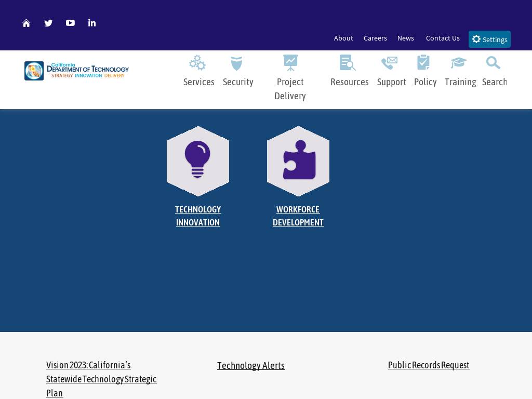Open the Public Records Request link

(429, 365)
